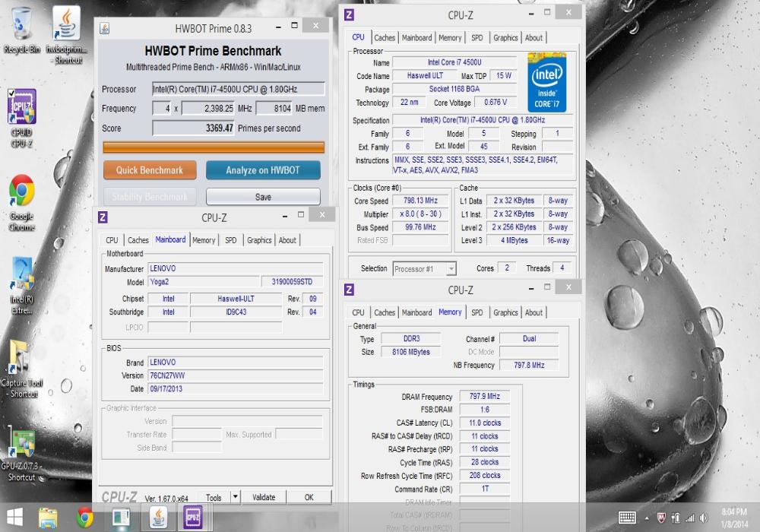Open the battery power tray icon

point(676,518)
